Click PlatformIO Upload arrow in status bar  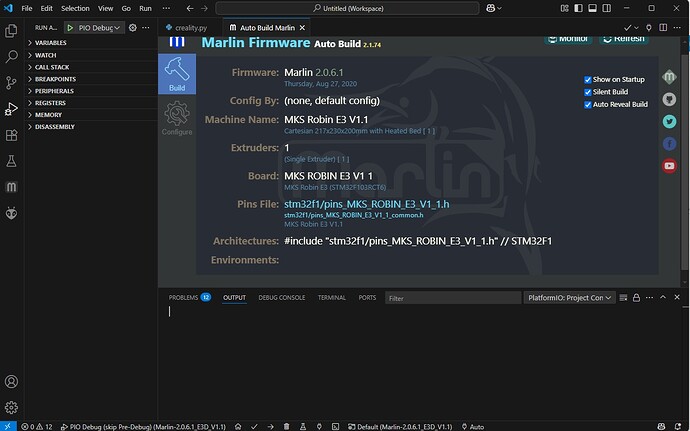pos(270,426)
